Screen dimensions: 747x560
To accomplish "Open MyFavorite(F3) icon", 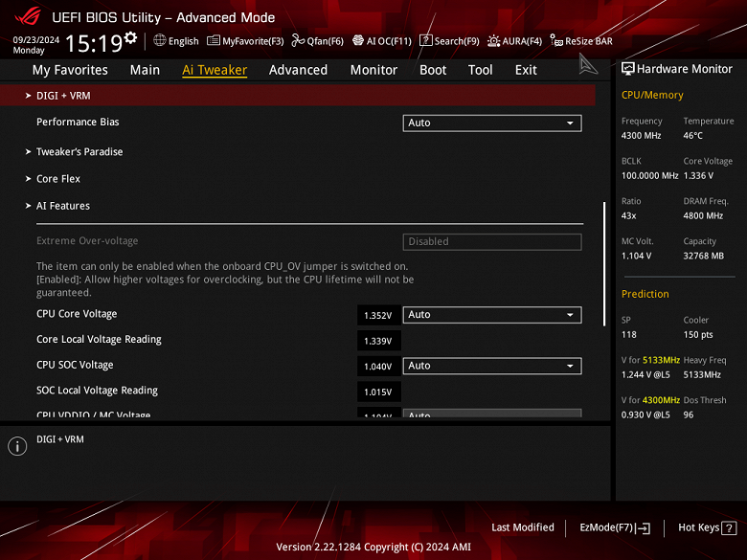I will [213, 41].
